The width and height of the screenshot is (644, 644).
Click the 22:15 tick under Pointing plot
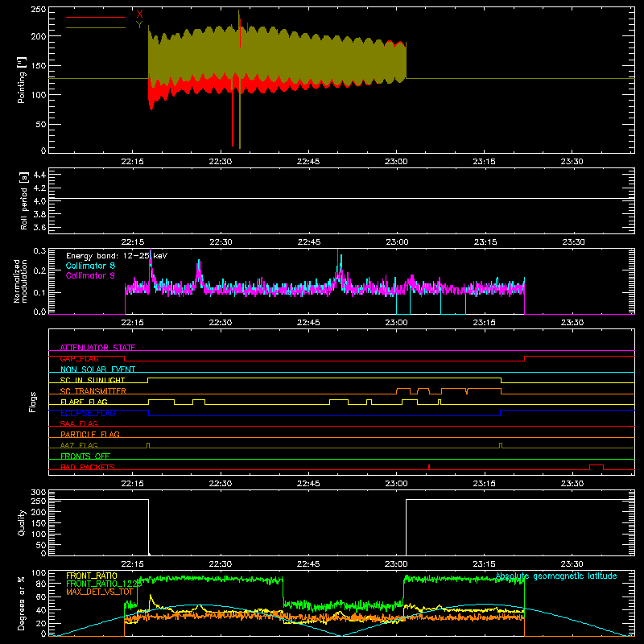click(x=132, y=162)
